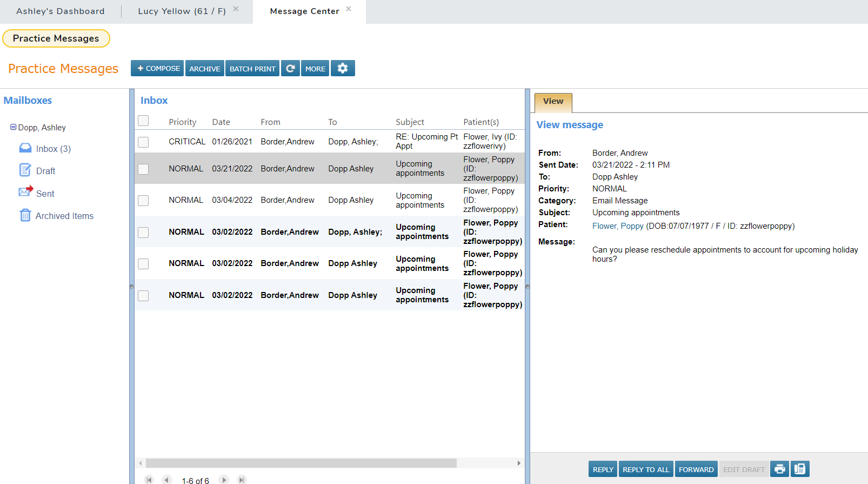
Task: Click the fax icon beside print
Action: (x=800, y=469)
